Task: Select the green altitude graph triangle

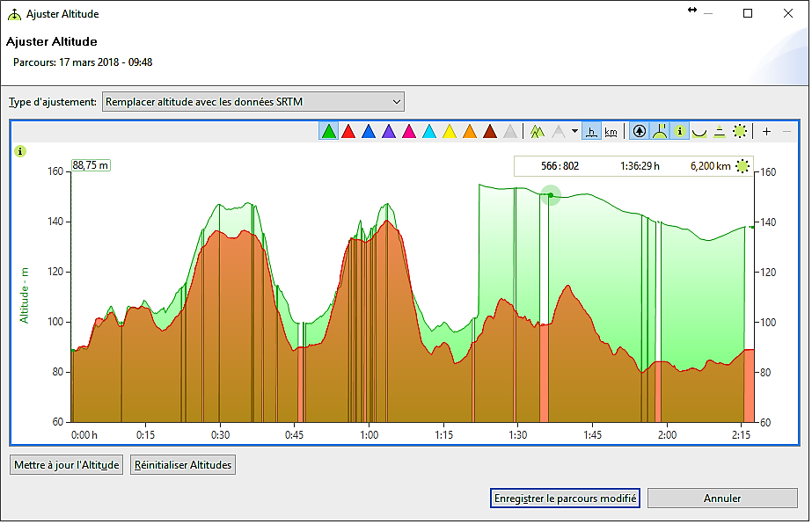Action: pyautogui.click(x=329, y=132)
